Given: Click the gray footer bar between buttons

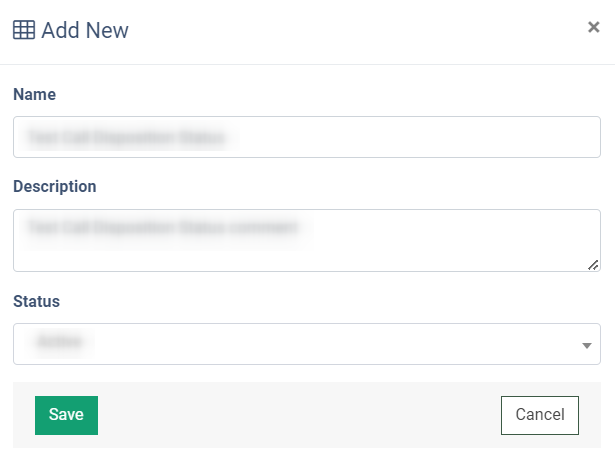Looking at the screenshot, I should pyautogui.click(x=300, y=415).
